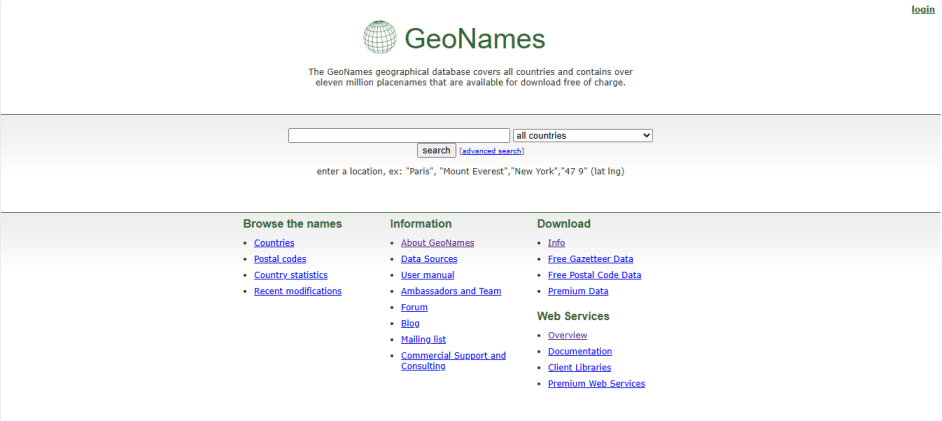This screenshot has height=421, width=942.
Task: Open Free Gazetteer Data download
Action: click(x=590, y=259)
